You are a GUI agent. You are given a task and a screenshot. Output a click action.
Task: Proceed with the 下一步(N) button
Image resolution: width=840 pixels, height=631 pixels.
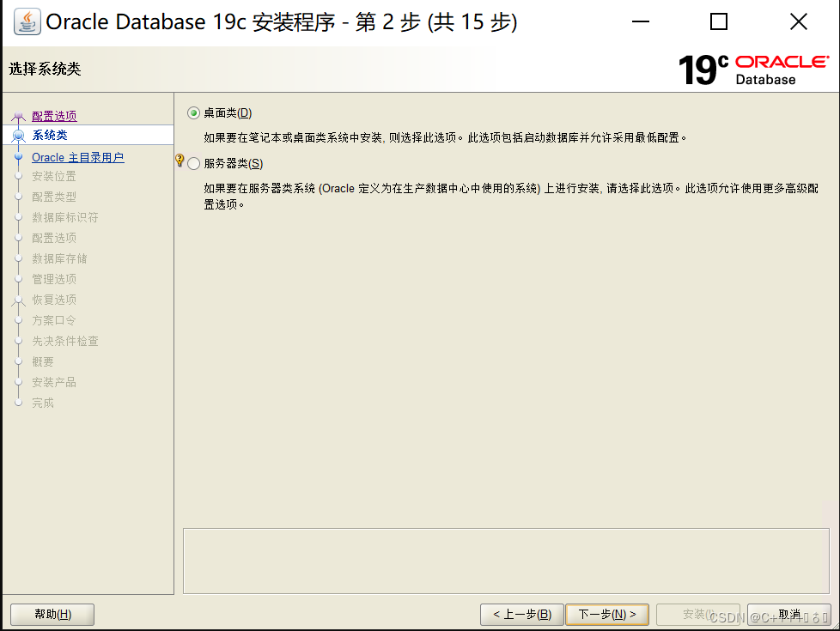[607, 615]
